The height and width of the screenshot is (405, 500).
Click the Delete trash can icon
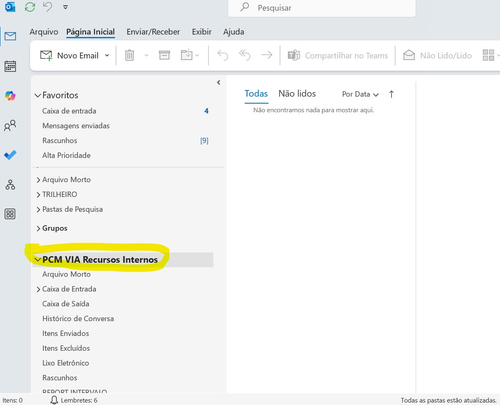(x=129, y=55)
